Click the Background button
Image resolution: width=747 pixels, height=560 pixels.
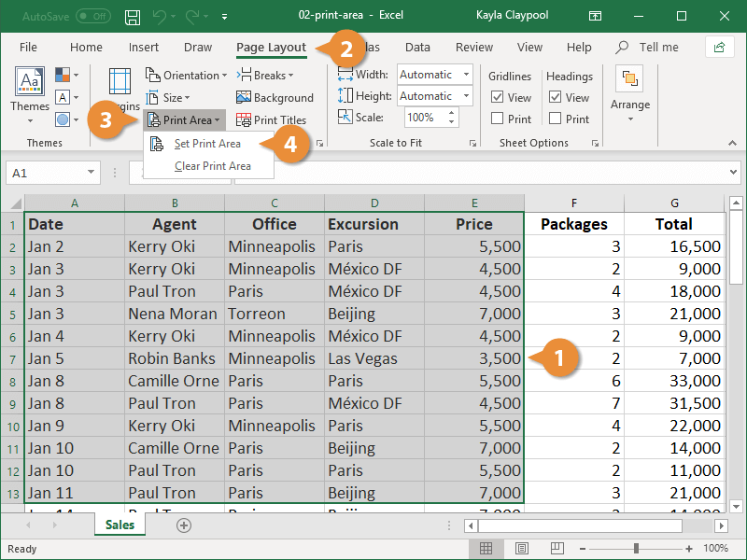275,98
